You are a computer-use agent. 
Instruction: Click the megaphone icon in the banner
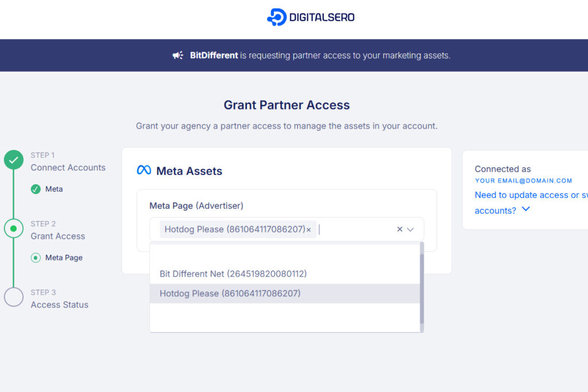[178, 56]
